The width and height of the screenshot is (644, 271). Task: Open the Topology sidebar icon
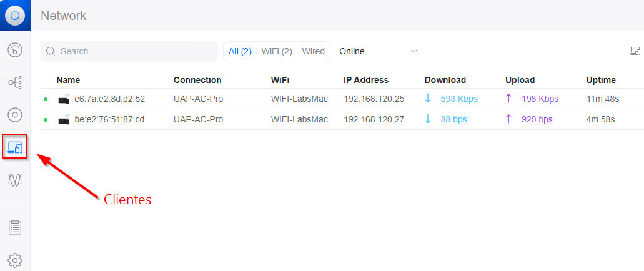[x=15, y=82]
